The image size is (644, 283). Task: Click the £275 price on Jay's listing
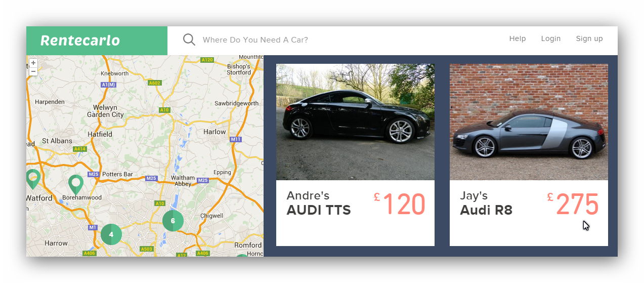(x=573, y=205)
